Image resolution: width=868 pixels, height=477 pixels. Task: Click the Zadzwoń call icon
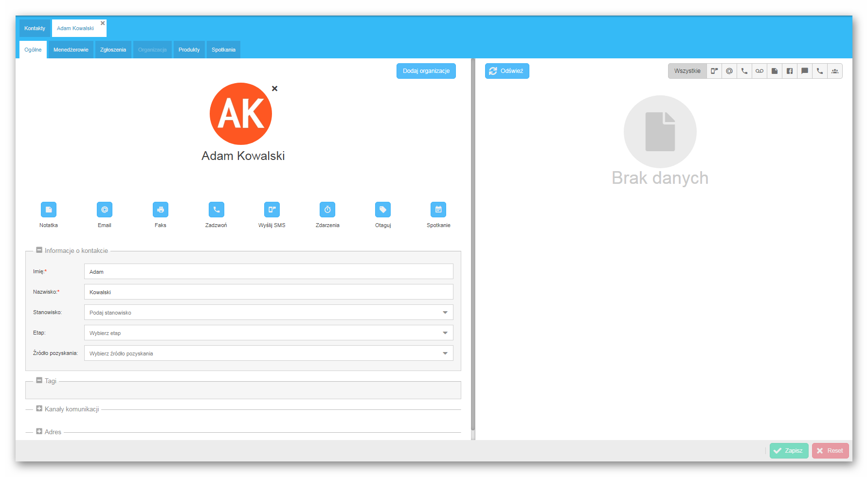(217, 210)
